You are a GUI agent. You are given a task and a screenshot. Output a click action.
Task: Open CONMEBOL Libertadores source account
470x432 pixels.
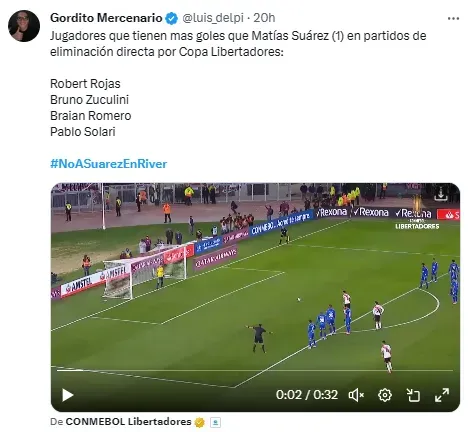[128, 422]
